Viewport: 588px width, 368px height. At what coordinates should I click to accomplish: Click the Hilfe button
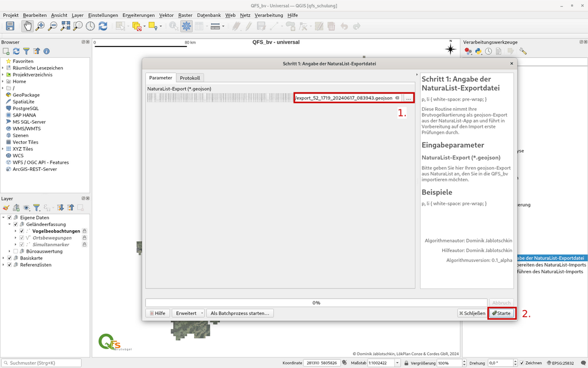tap(158, 313)
